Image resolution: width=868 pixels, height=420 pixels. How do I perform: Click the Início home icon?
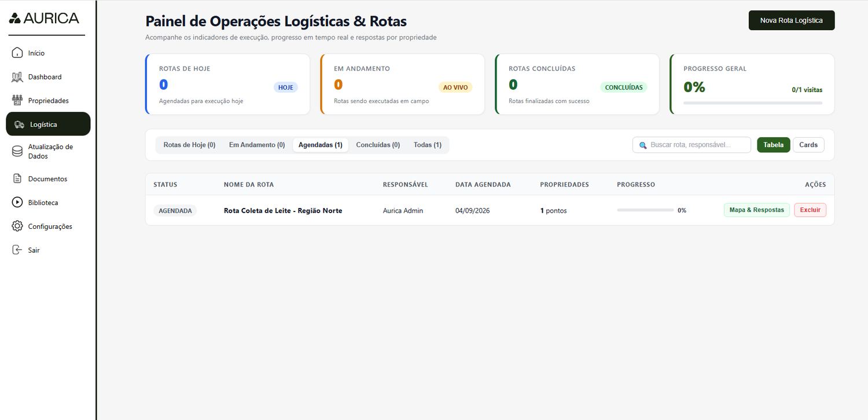17,53
